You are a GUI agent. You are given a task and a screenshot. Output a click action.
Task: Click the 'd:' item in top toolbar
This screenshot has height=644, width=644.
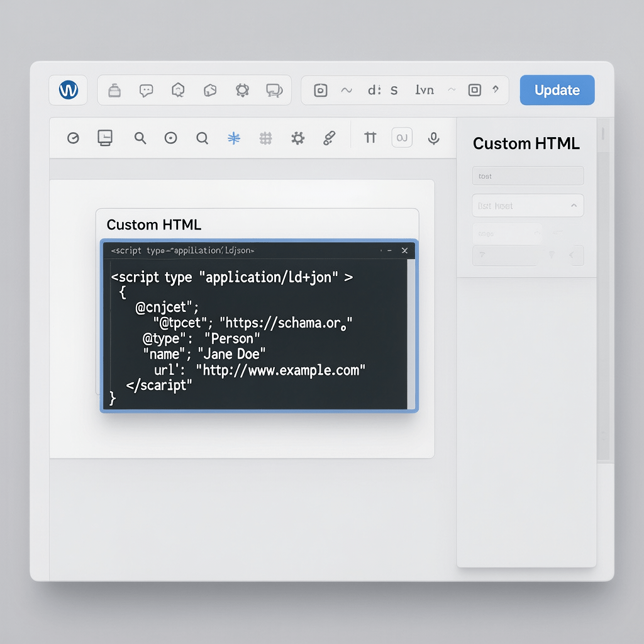[x=374, y=90]
